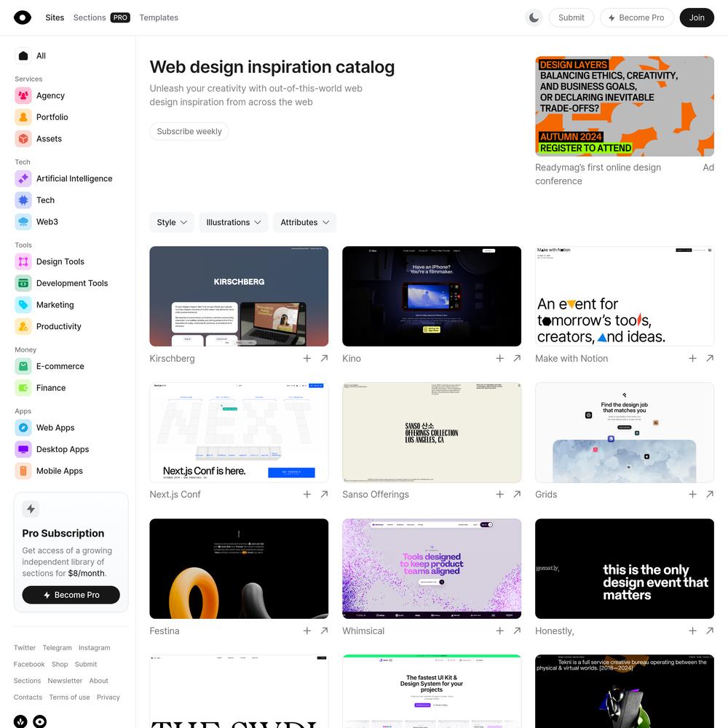Click the Design Tools category icon
Image resolution: width=728 pixels, height=728 pixels.
coord(23,262)
